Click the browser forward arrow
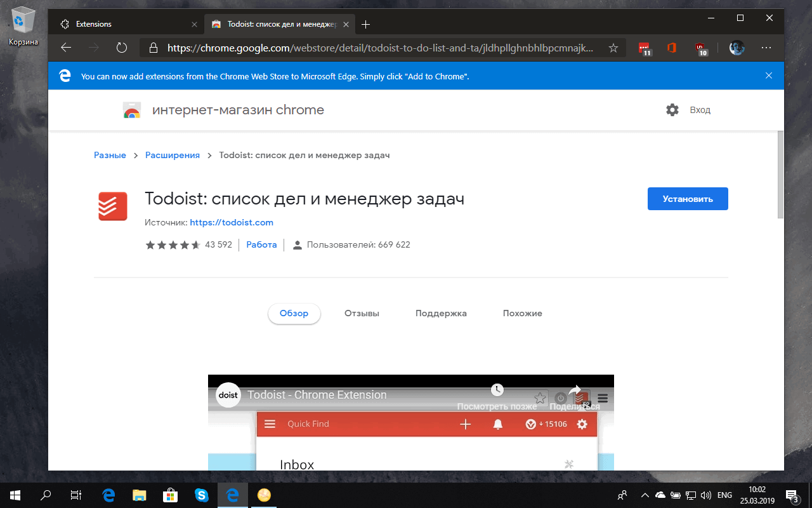Screen dimensions: 812x508 click(94, 48)
